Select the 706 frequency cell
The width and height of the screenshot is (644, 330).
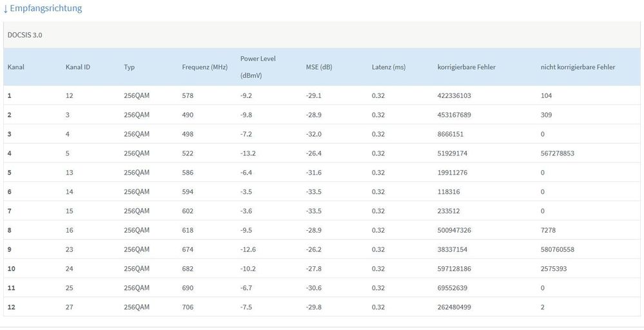188,307
